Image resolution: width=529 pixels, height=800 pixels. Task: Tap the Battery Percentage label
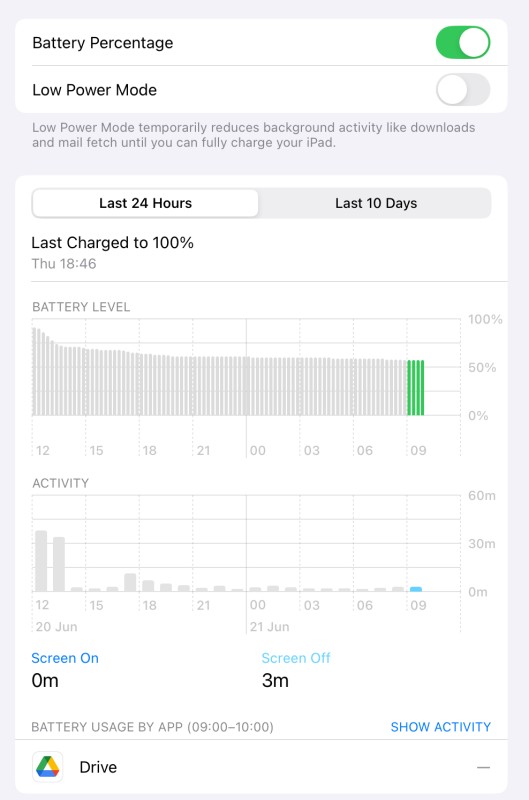tap(103, 43)
